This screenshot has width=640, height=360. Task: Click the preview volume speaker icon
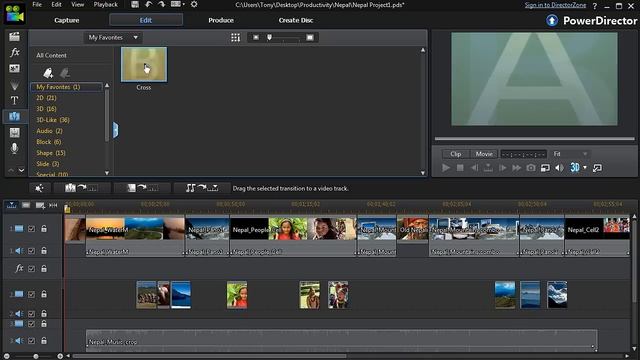pyautogui.click(x=560, y=168)
